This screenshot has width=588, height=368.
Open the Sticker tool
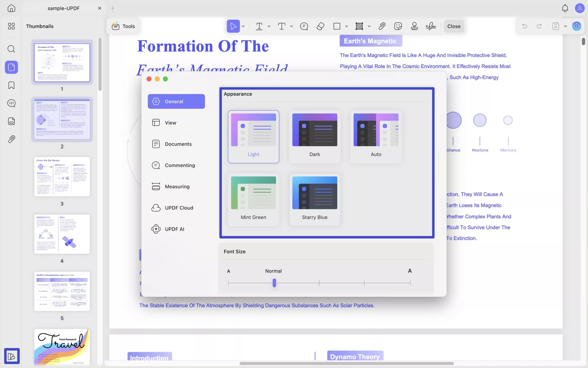[x=398, y=26]
